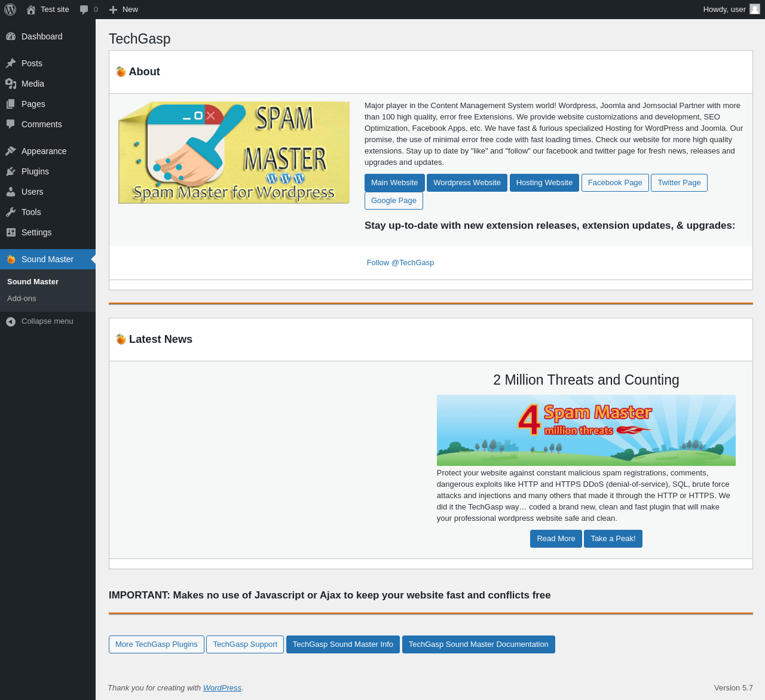Viewport: 765px width, 700px height.
Task: Collapse the admin sidebar menu
Action: pyautogui.click(x=48, y=321)
